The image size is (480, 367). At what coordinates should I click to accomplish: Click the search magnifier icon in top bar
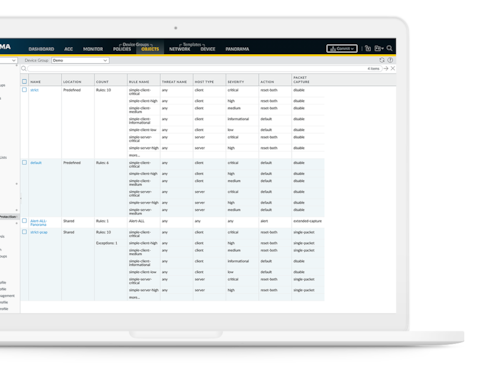click(x=389, y=48)
